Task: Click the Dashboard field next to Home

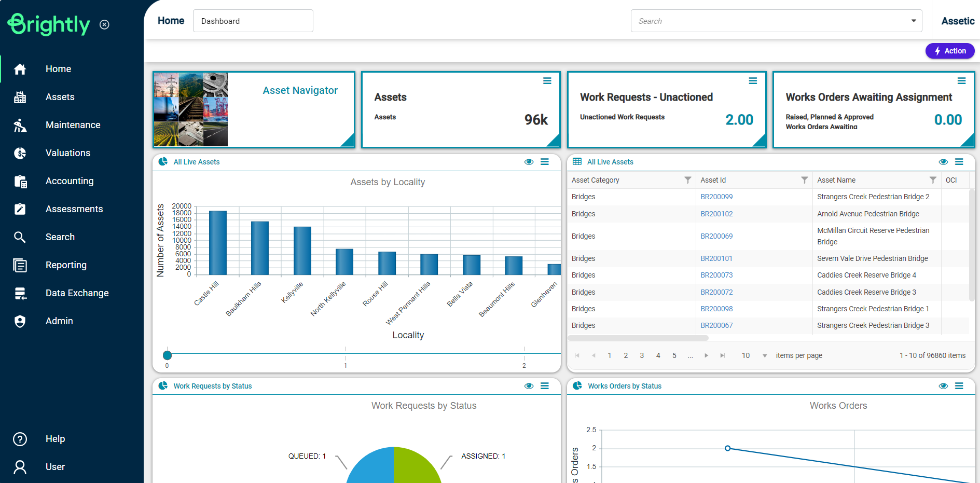Action: tap(253, 21)
